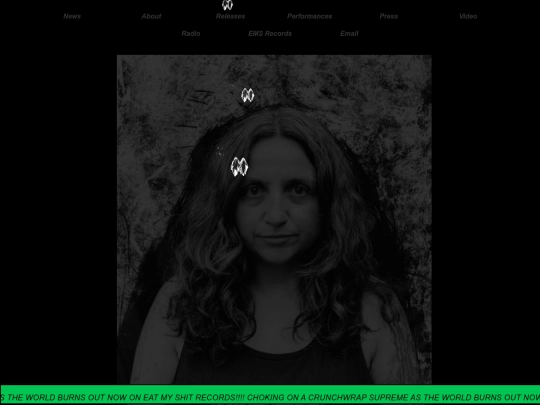Go to the About page

(x=151, y=16)
